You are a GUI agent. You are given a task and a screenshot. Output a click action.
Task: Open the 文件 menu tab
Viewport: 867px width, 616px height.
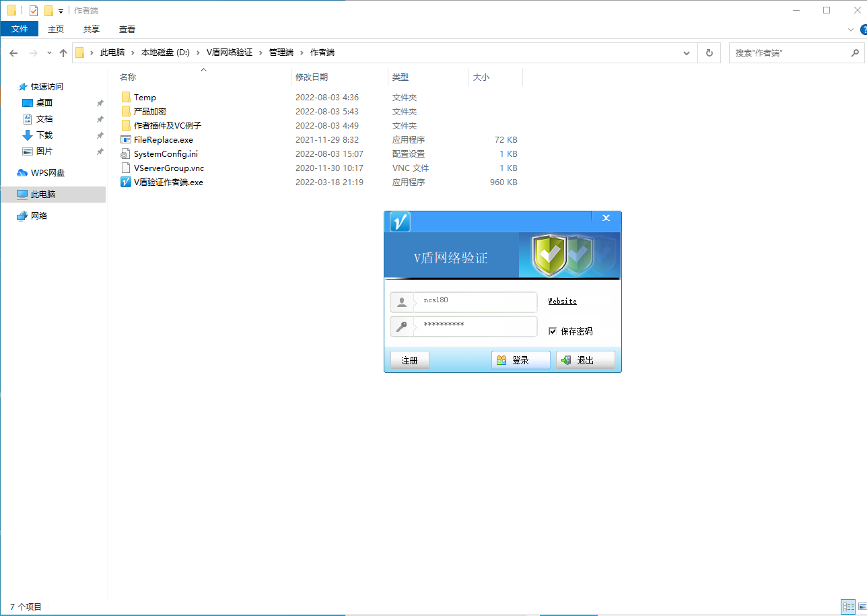click(x=20, y=29)
